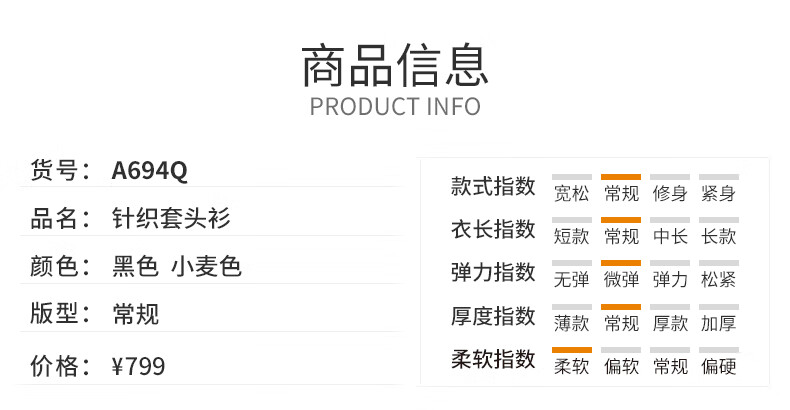Choose 加厚 in the 厚度指数 row
This screenshot has width=790, height=410.
tap(718, 323)
